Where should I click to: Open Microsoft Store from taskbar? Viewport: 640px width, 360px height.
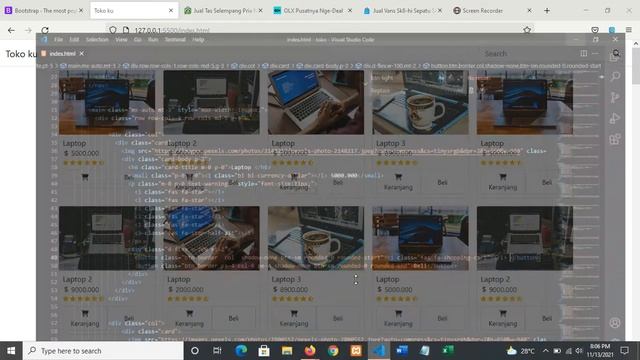click(x=264, y=351)
